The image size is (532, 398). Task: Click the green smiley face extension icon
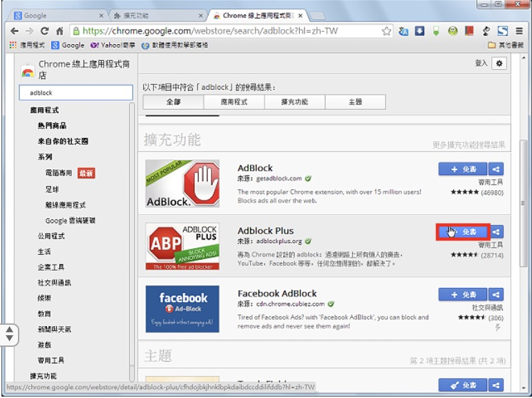pos(453,31)
